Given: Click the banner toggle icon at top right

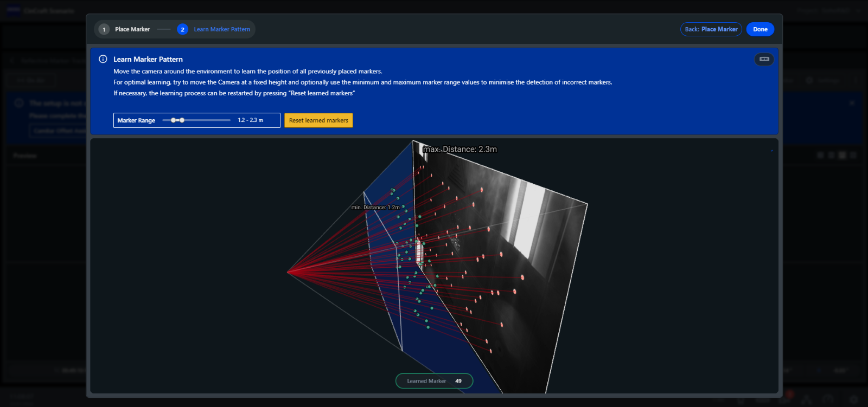Looking at the screenshot, I should (x=764, y=59).
